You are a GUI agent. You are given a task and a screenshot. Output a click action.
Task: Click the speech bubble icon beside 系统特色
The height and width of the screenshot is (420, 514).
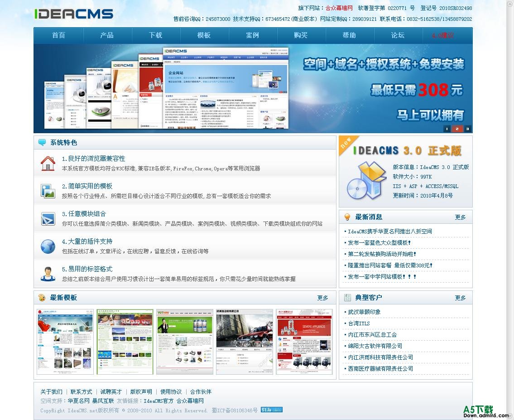click(x=42, y=142)
